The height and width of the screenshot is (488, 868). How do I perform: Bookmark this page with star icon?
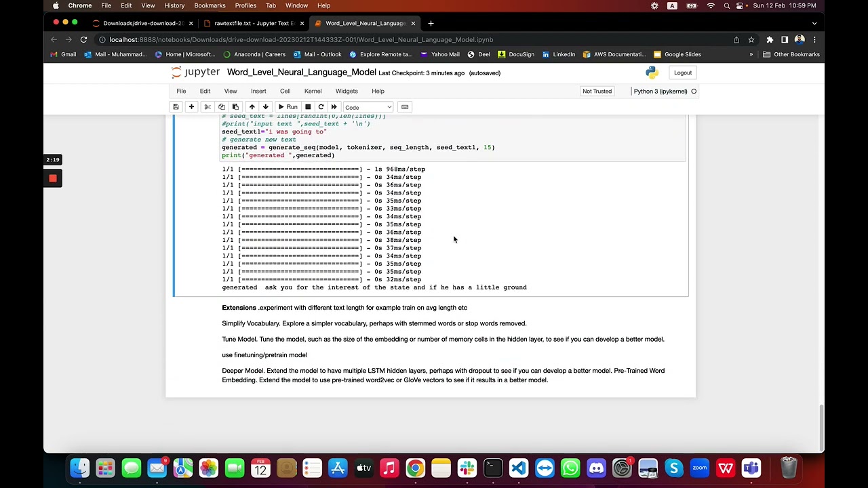tap(751, 39)
